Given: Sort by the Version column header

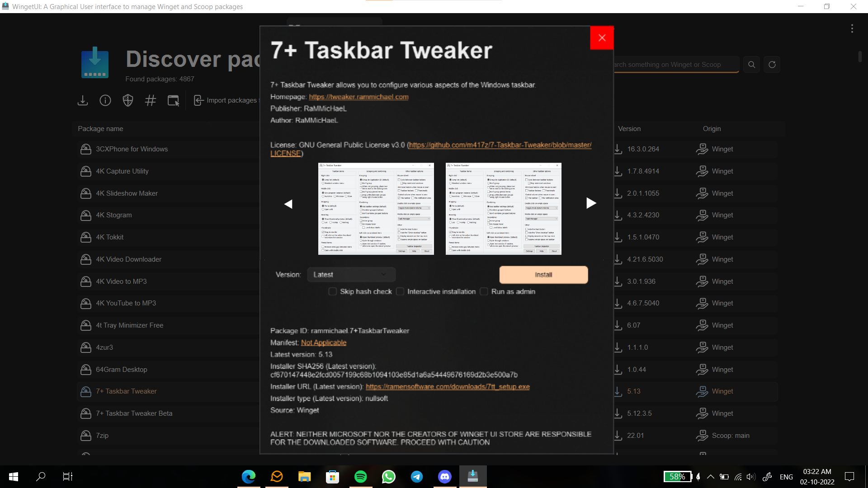Looking at the screenshot, I should (x=629, y=129).
